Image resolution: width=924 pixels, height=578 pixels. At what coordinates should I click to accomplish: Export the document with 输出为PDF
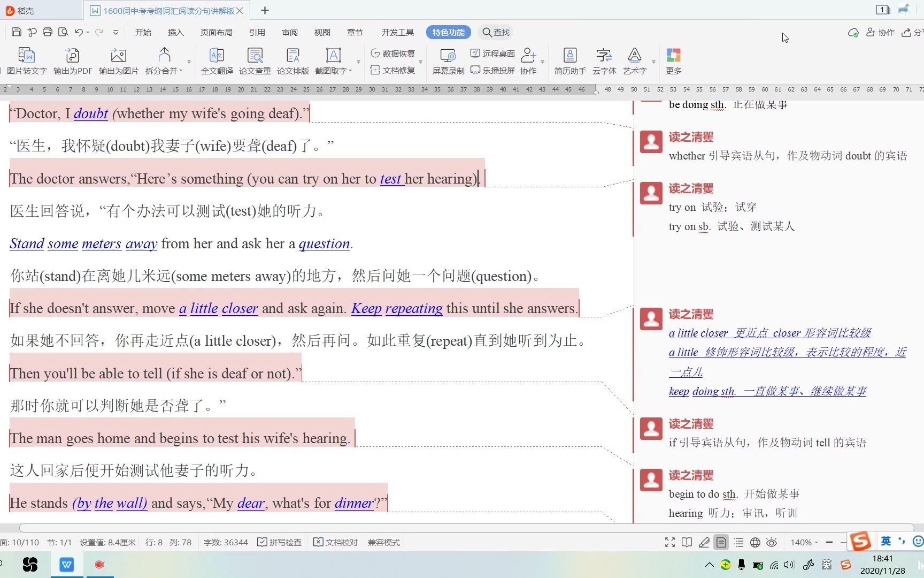tap(73, 60)
